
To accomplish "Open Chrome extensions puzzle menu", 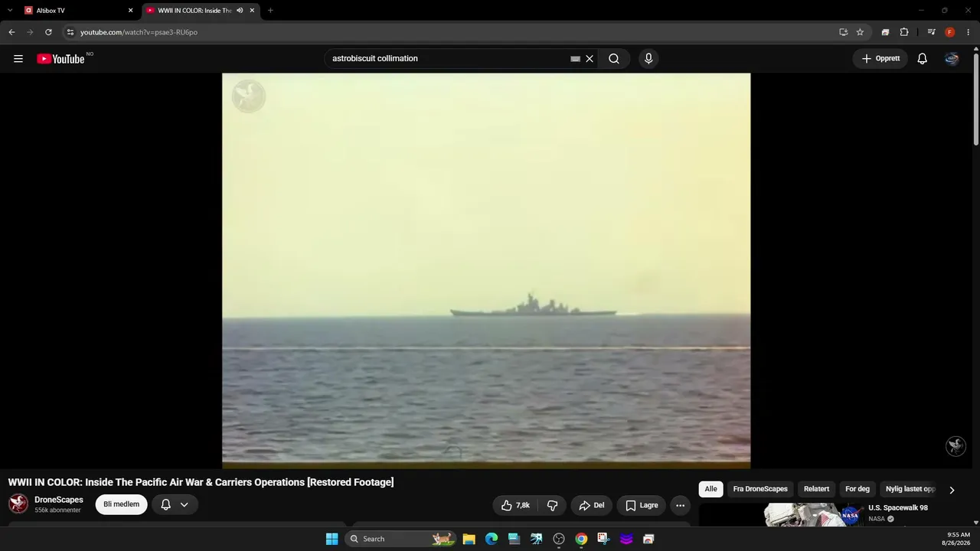I will coord(904,32).
